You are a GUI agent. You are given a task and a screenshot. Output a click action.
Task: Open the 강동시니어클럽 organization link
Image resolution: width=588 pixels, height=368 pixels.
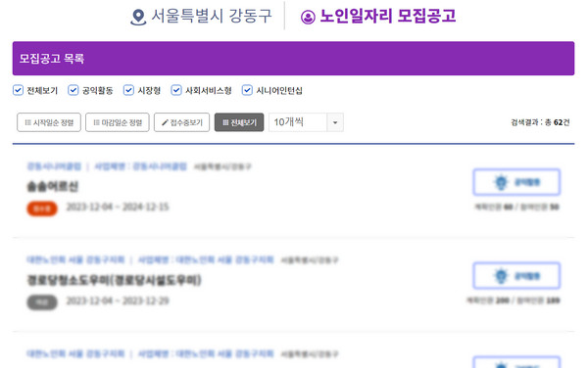pyautogui.click(x=54, y=166)
